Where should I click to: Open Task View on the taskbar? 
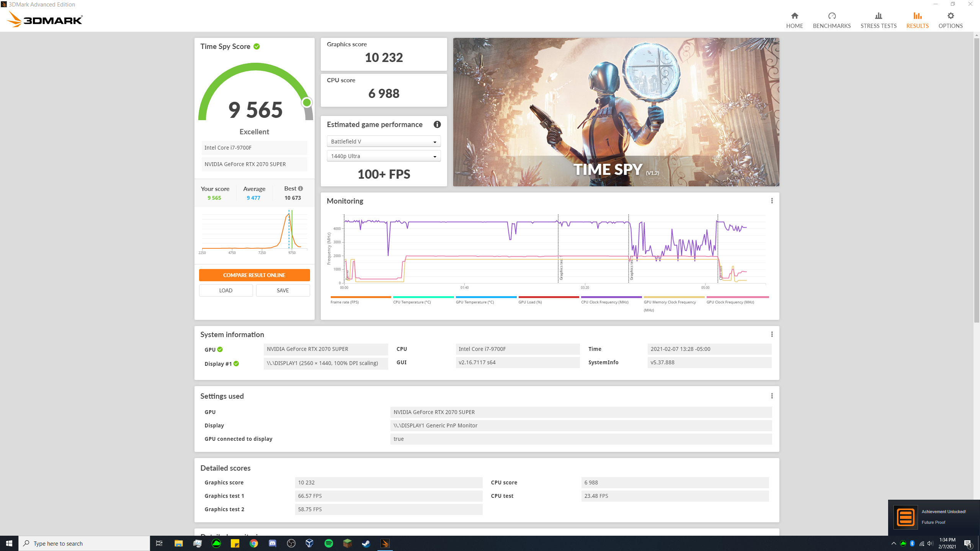[x=159, y=543]
